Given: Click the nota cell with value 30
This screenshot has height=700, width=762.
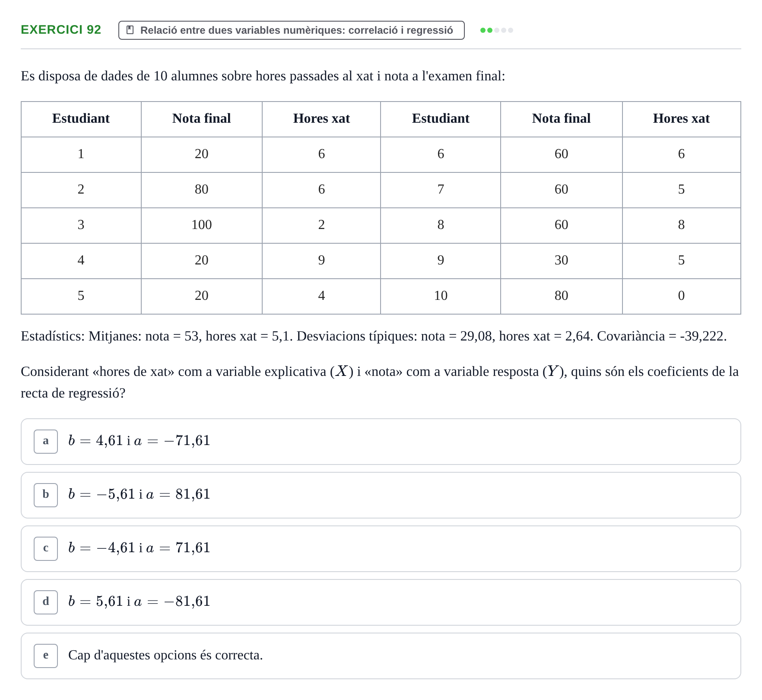Looking at the screenshot, I should pos(562,261).
